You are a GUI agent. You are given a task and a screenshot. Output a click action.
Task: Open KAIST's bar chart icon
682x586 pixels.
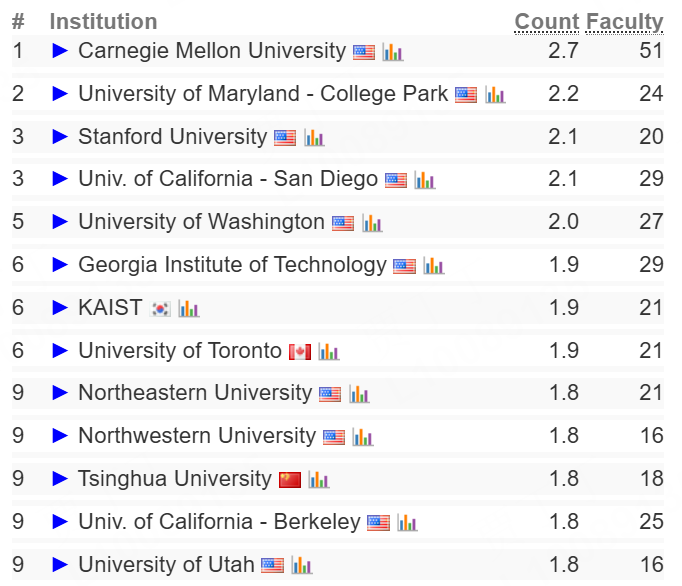189,309
